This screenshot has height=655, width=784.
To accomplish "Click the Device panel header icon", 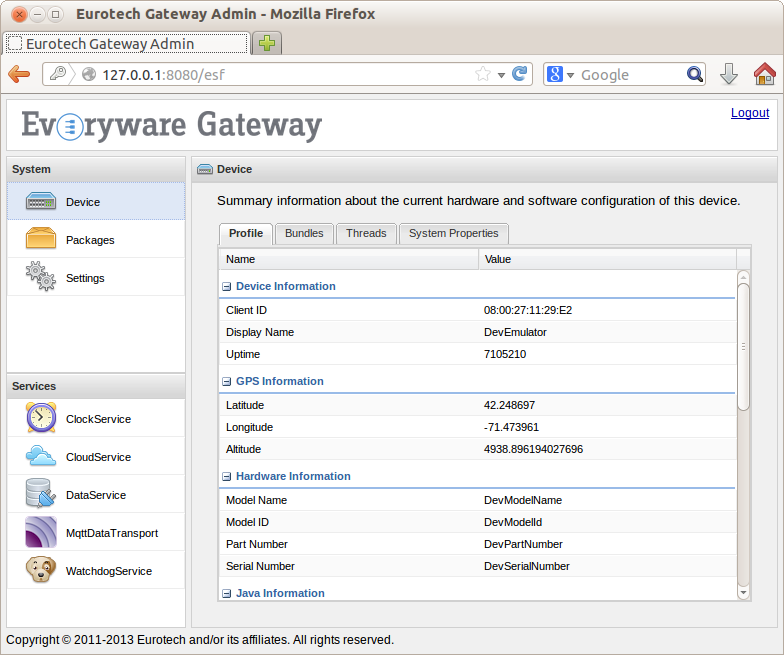I will point(204,169).
